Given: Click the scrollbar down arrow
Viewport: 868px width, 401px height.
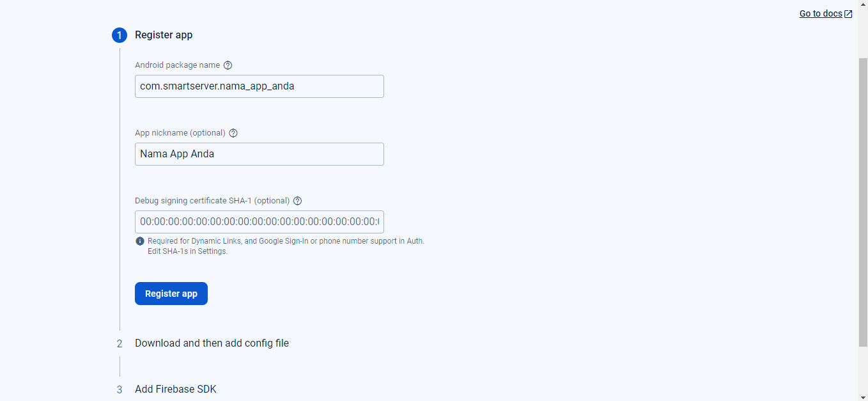Looking at the screenshot, I should pos(863,395).
